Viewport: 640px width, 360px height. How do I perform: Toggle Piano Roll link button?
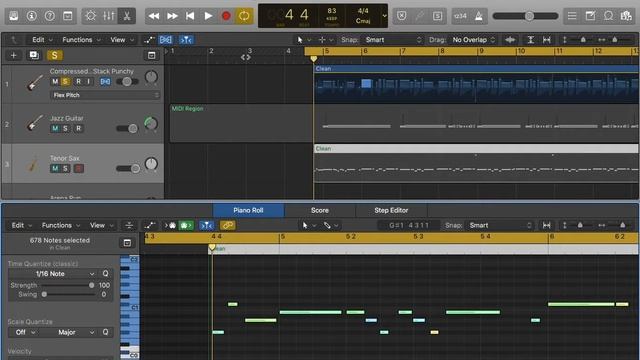click(x=228, y=225)
